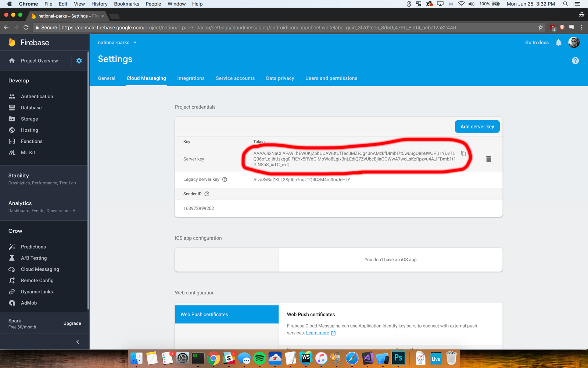Viewport: 588px width, 368px height.
Task: Click the Cloud Messaging sidebar icon
Action: [x=12, y=269]
